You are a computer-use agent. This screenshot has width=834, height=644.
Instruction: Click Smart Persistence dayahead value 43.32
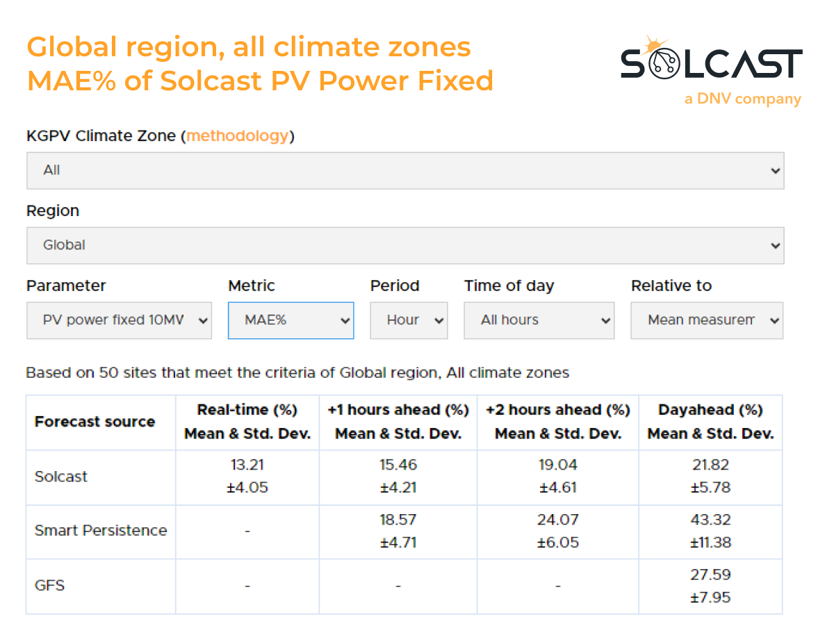click(710, 520)
